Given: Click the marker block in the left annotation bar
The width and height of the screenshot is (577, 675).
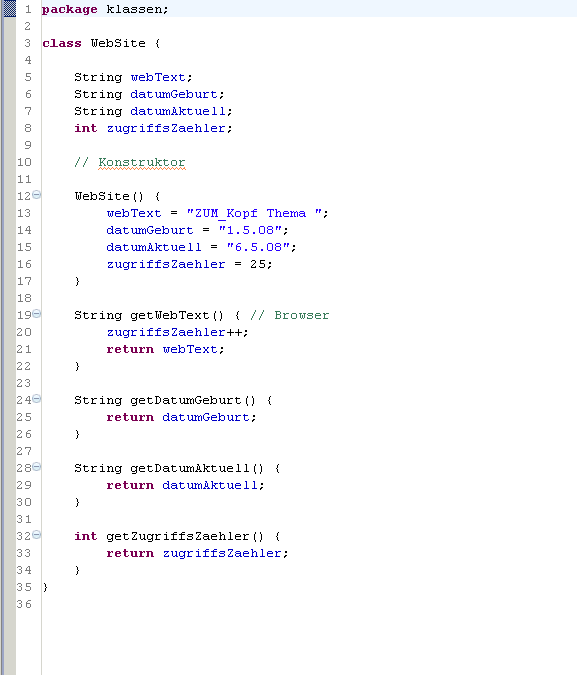Looking at the screenshot, I should [9, 9].
